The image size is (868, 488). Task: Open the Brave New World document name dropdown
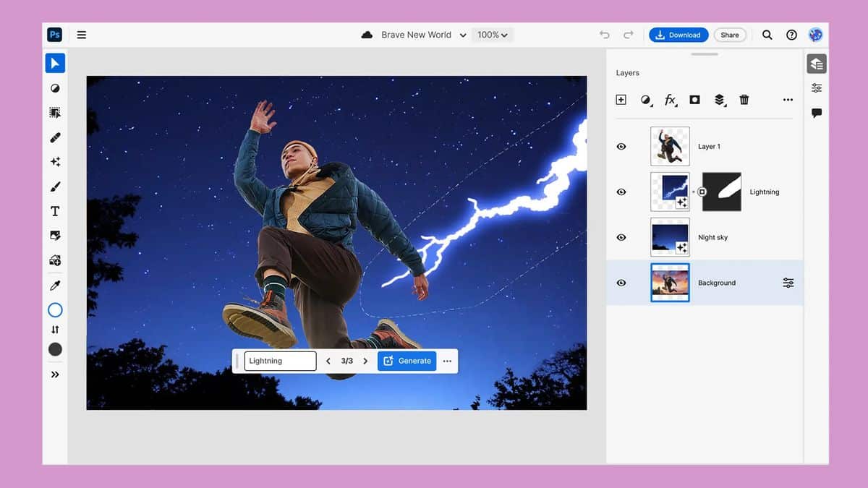click(x=463, y=34)
